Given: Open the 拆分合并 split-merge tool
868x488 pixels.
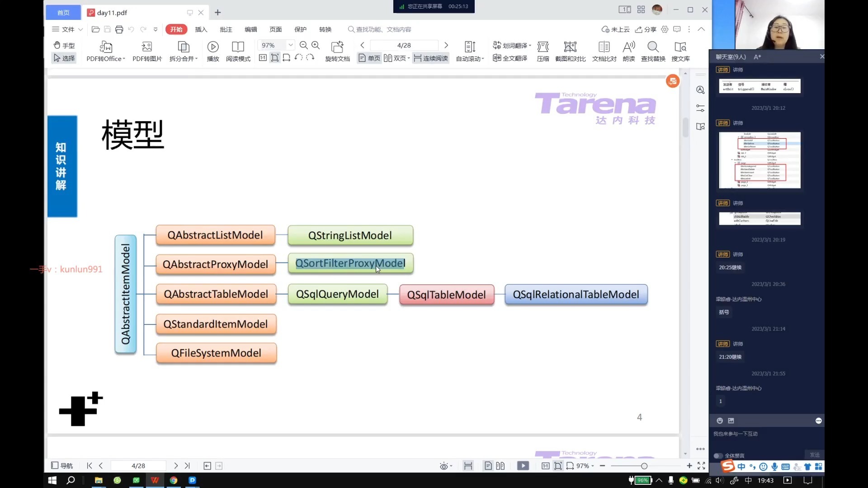Looking at the screenshot, I should [184, 47].
